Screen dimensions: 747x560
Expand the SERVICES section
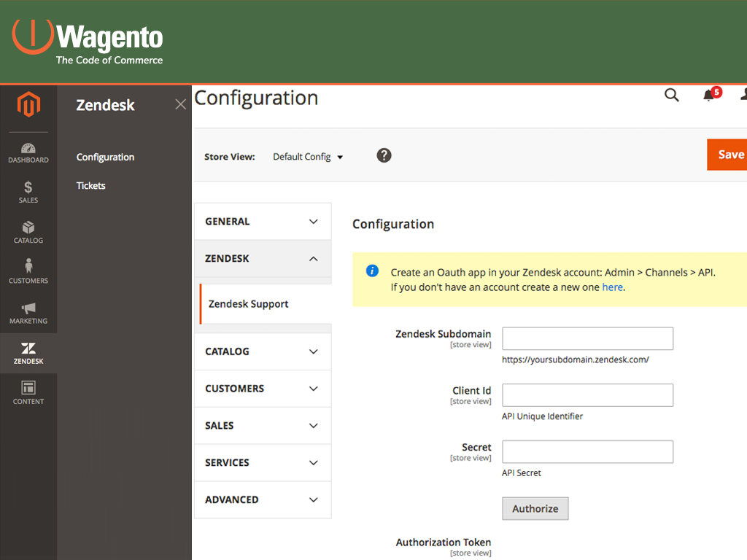click(263, 463)
